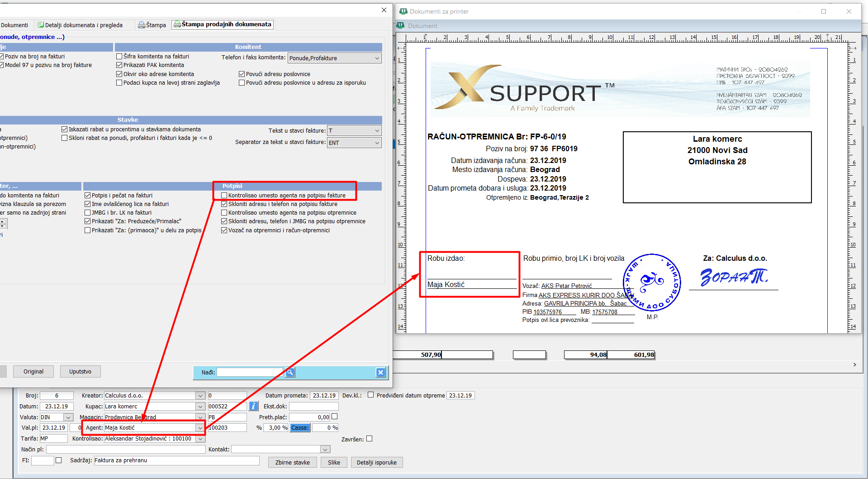Toggle Povući adresu poslovnice checkbox
Viewport: 868px width, 479px height.
[242, 74]
